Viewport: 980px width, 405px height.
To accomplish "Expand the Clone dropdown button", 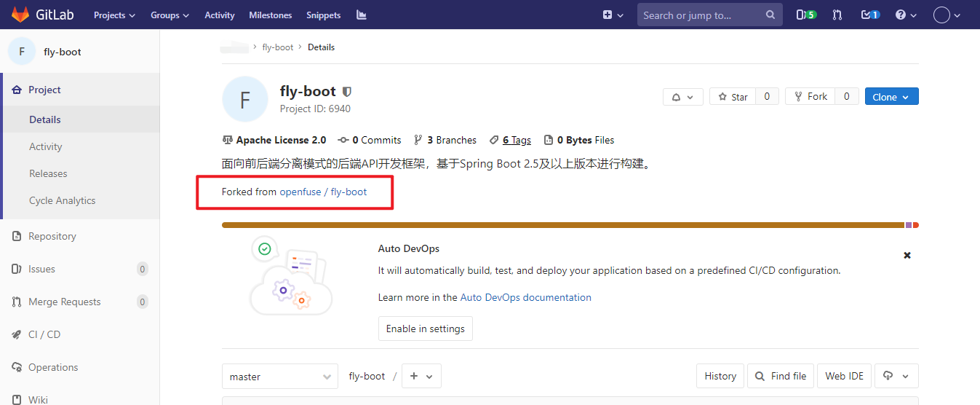I will (x=891, y=97).
